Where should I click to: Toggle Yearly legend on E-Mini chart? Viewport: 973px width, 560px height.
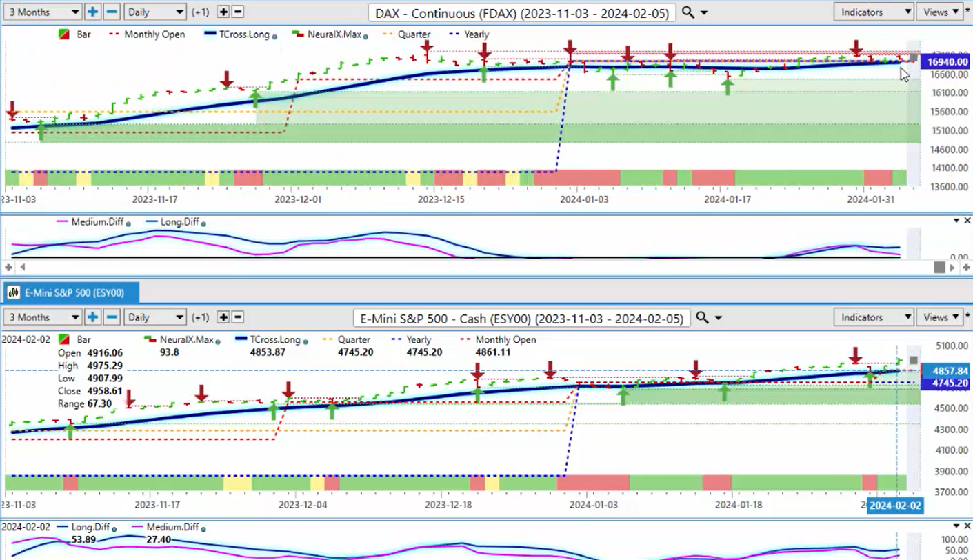tap(410, 340)
